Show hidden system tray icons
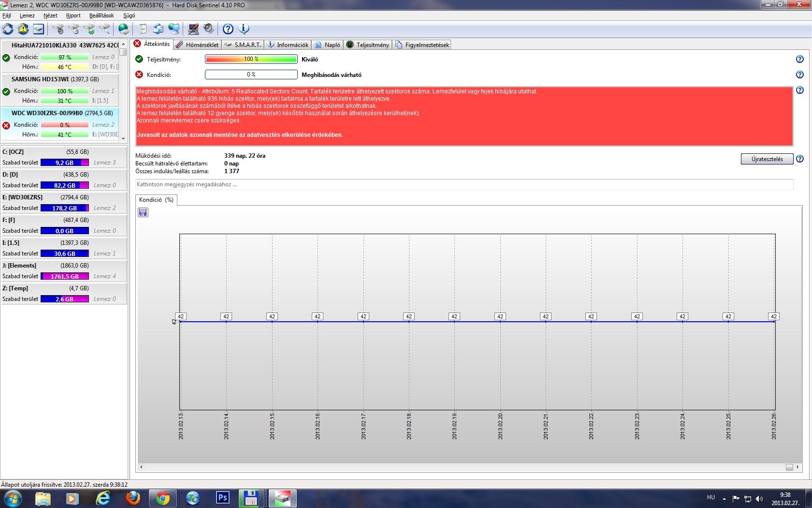The image size is (812, 508). [x=724, y=498]
